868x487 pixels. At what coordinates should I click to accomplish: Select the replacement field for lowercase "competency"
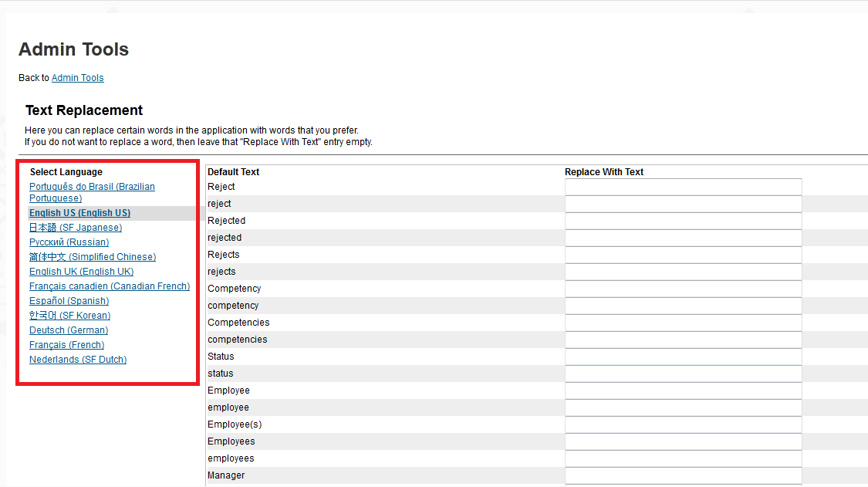[683, 306]
